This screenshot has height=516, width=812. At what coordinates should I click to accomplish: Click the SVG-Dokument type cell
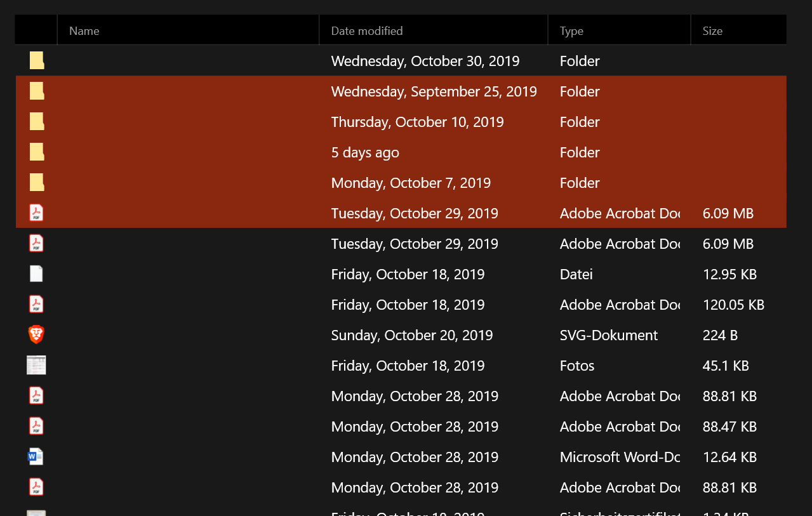(x=609, y=335)
